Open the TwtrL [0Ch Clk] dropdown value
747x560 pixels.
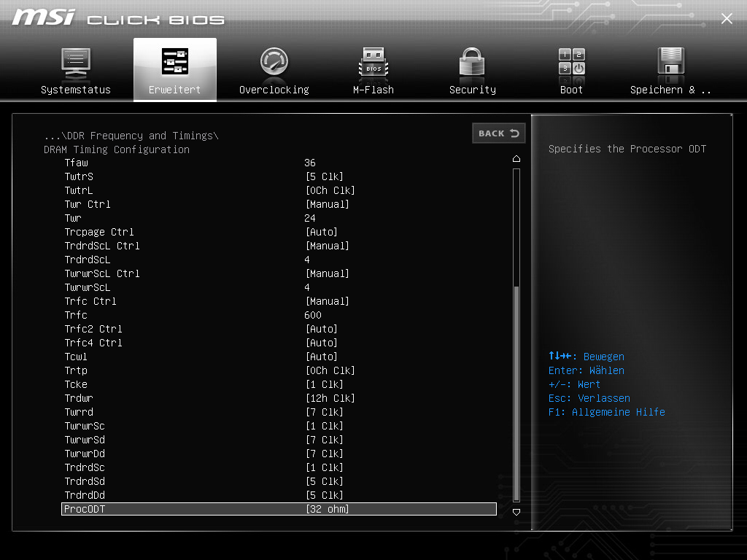(x=330, y=190)
